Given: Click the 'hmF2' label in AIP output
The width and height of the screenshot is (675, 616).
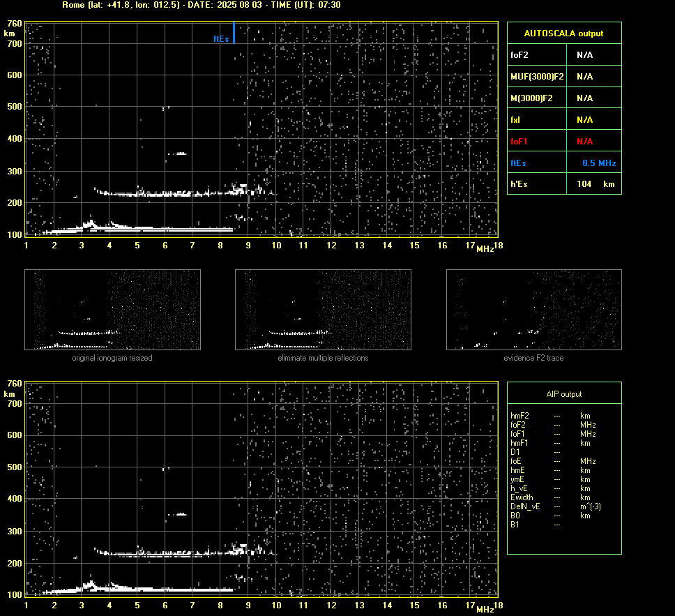Looking at the screenshot, I should pyautogui.click(x=519, y=416).
